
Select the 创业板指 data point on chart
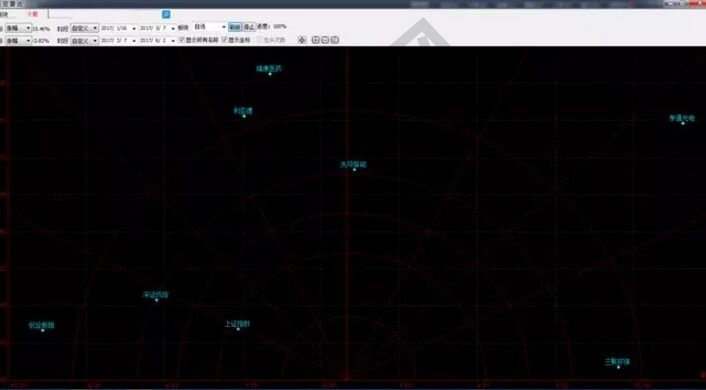click(x=43, y=331)
